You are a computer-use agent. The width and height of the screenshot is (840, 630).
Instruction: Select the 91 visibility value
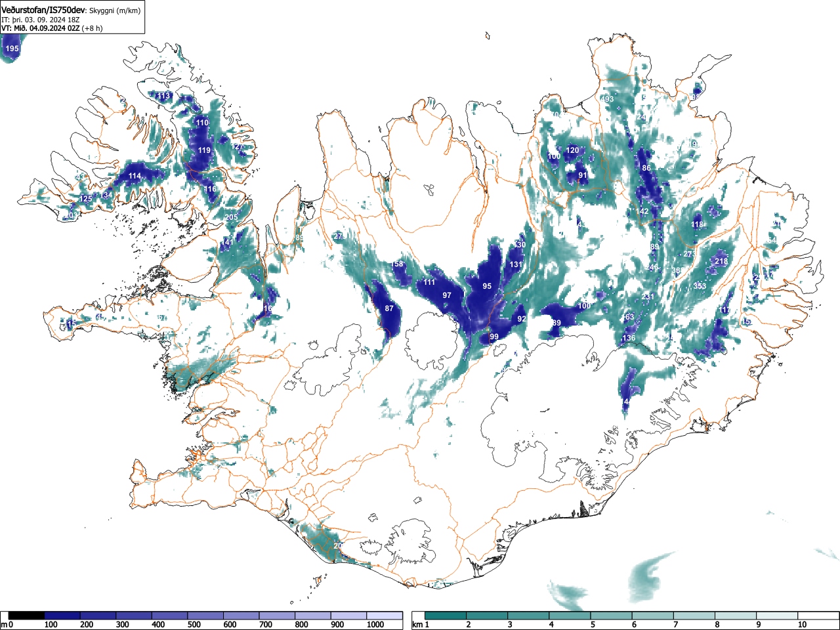tap(583, 175)
